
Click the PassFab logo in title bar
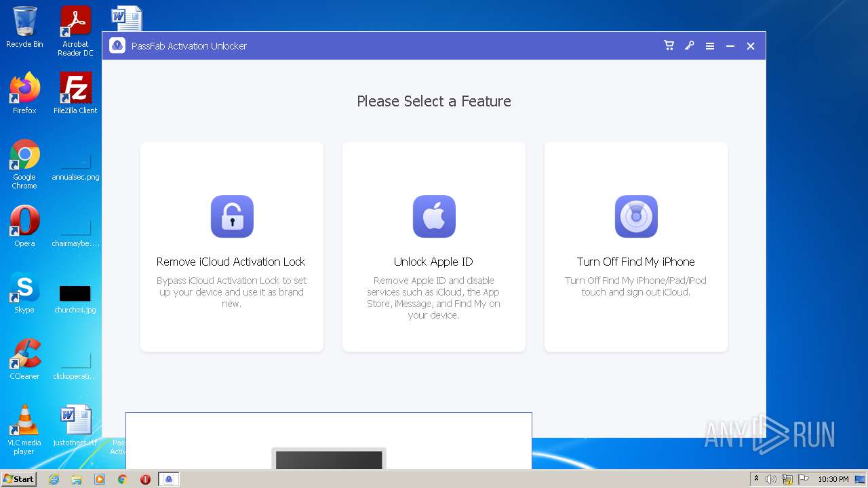tap(117, 45)
